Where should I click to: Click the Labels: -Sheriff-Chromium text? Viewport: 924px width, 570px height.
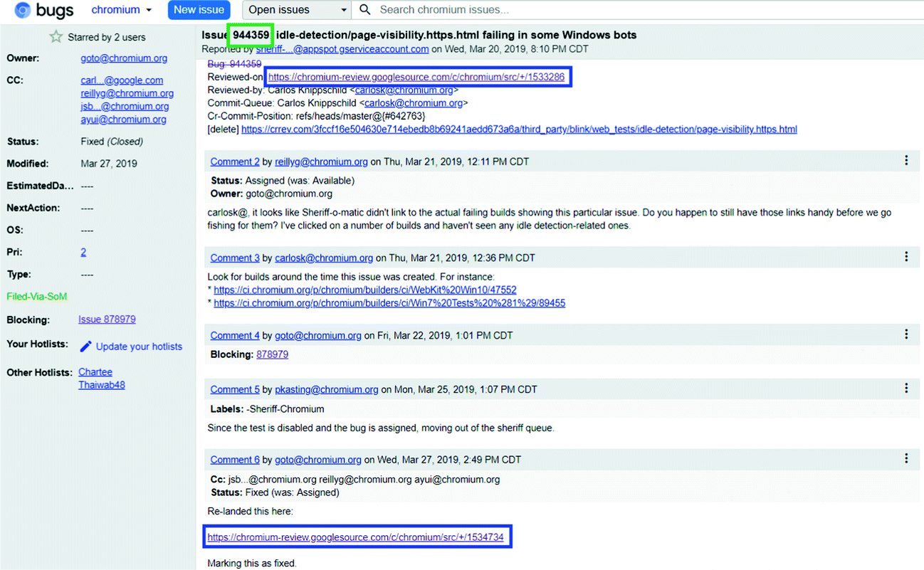268,409
